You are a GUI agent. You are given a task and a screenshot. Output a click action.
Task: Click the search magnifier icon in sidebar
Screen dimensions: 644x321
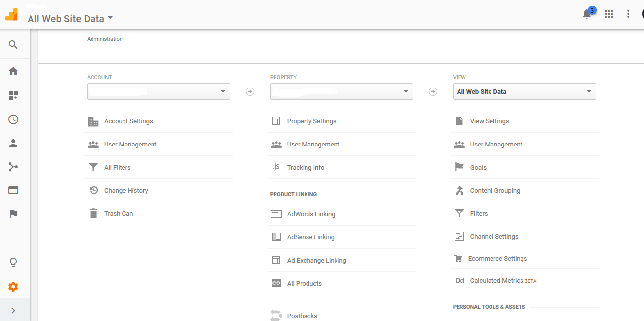point(13,45)
